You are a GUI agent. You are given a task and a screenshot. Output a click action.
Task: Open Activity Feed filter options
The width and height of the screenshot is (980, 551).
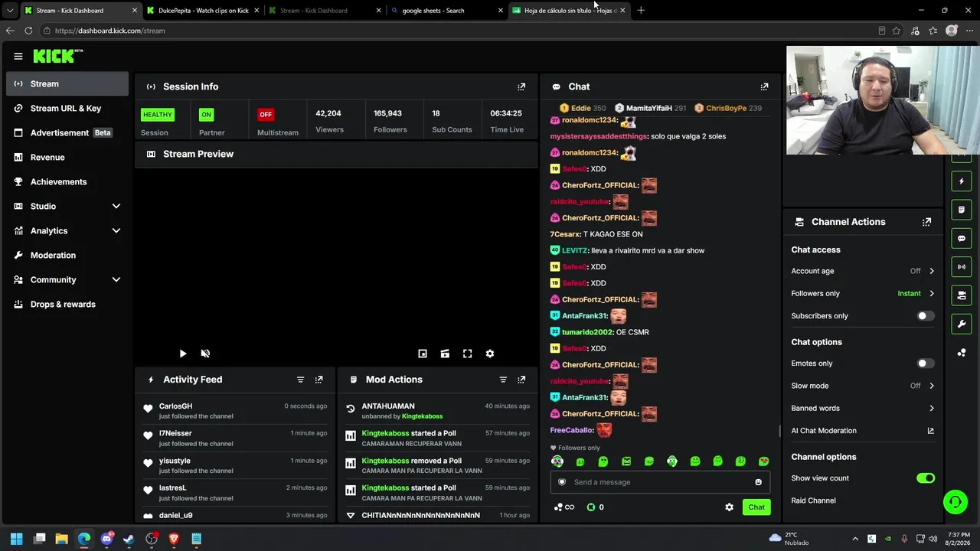pos(300,380)
